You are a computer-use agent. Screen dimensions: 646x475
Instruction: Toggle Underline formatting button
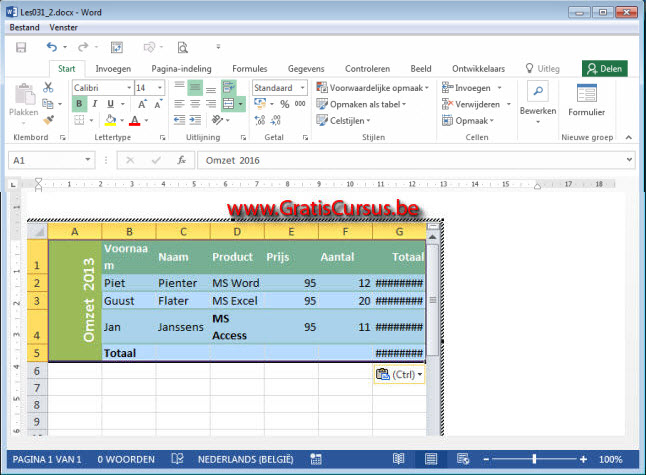point(110,104)
